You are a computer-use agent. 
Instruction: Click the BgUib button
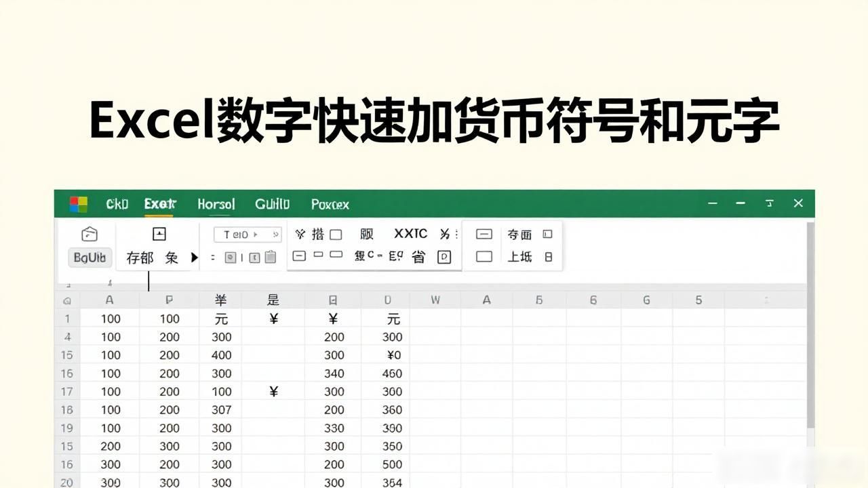pyautogui.click(x=90, y=258)
